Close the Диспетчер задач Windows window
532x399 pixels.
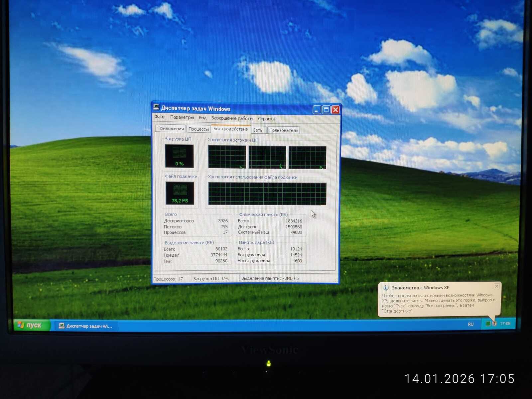coord(335,110)
